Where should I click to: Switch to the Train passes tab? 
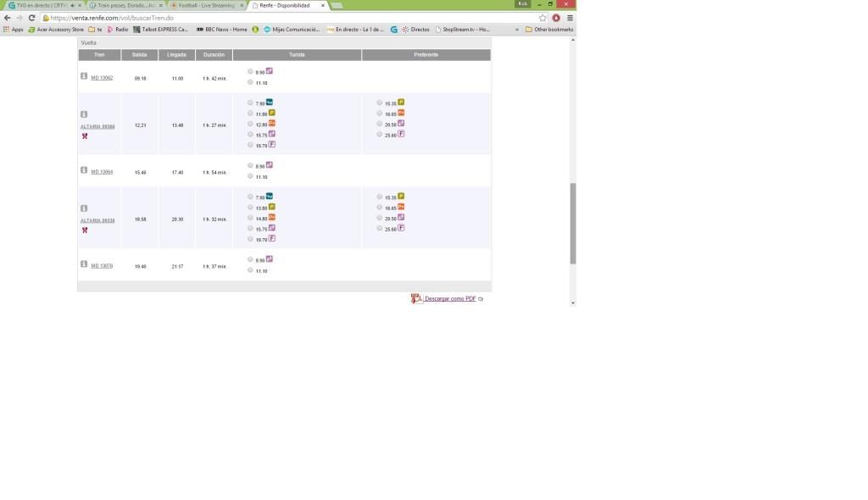pos(125,6)
